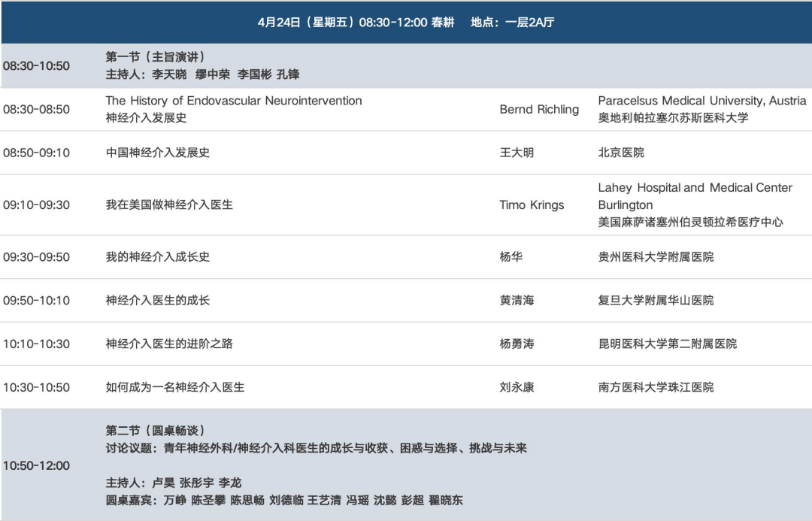Viewport: 812px width, 521px height.
Task: Select the 昆明医科大学第二附属医院 affiliation
Action: tap(667, 344)
